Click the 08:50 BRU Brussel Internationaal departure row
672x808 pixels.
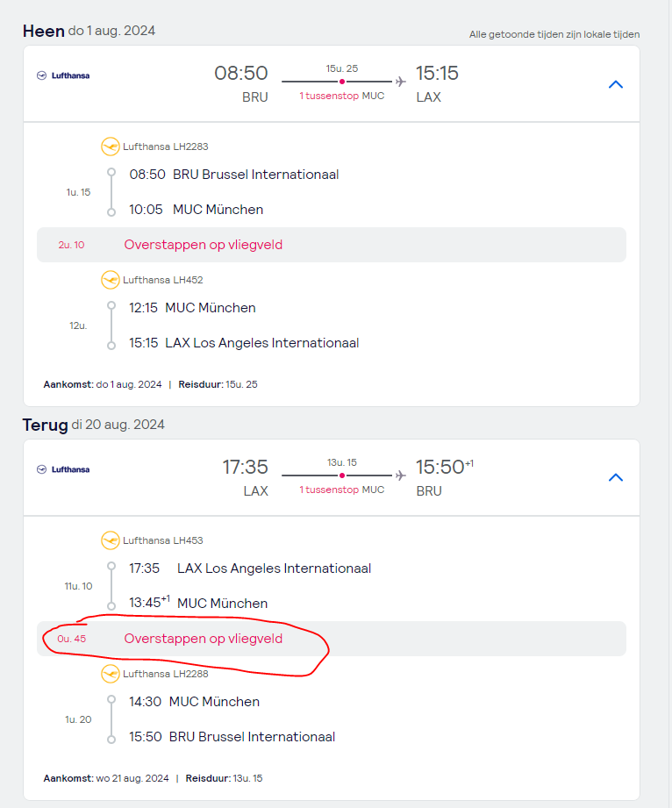click(233, 174)
